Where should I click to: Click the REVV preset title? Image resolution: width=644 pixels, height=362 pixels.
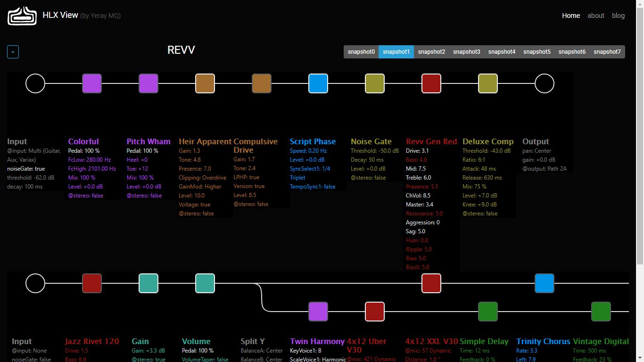[181, 50]
